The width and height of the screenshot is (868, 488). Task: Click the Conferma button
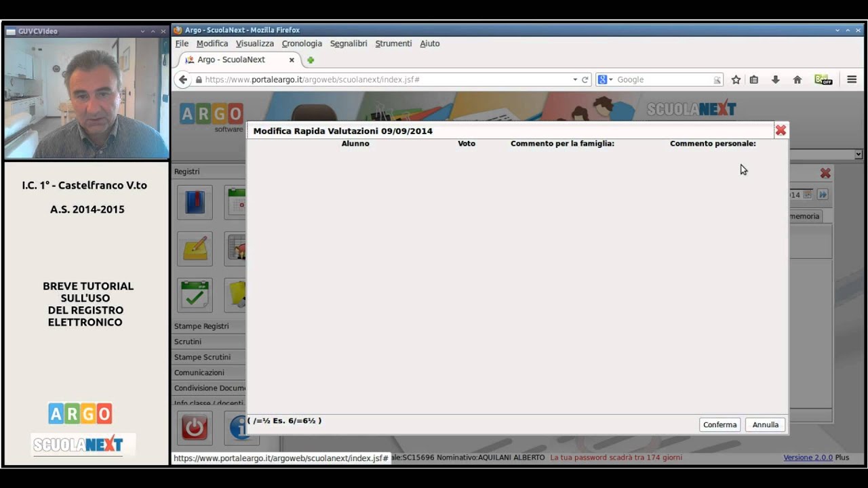pyautogui.click(x=719, y=424)
